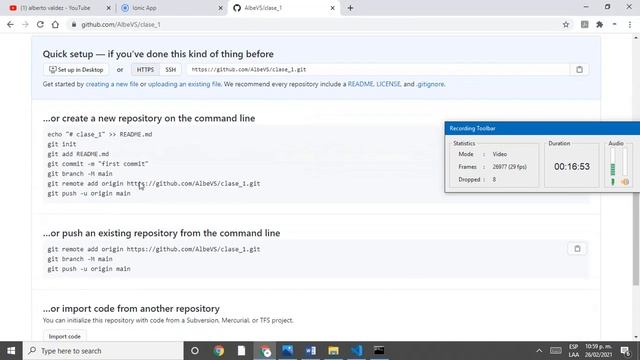Close the YouTube tab

(108, 8)
